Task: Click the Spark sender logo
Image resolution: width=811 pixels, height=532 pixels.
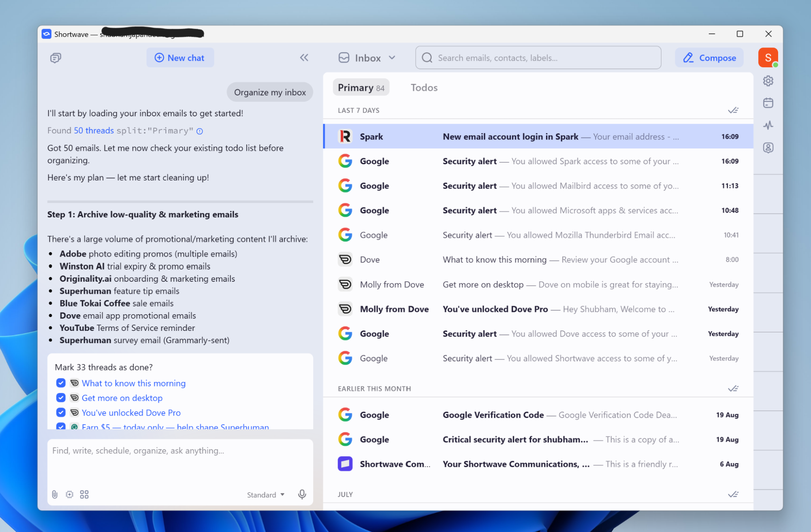Action: [x=345, y=137]
